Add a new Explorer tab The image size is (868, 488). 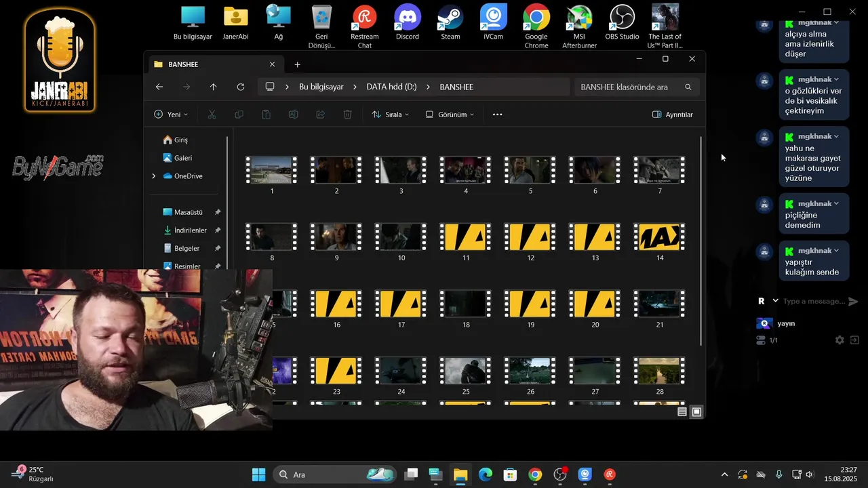click(297, 64)
